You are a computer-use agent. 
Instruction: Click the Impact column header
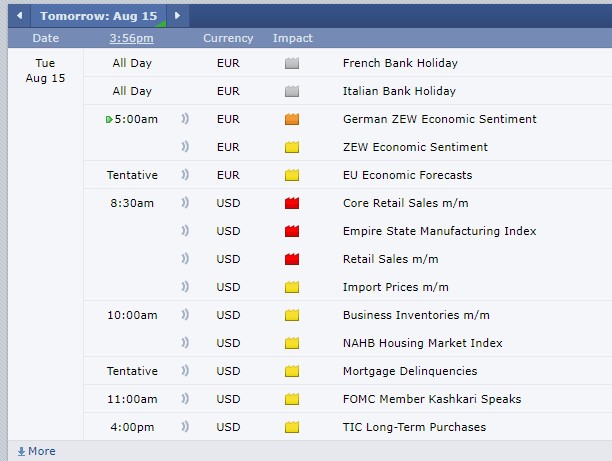292,38
